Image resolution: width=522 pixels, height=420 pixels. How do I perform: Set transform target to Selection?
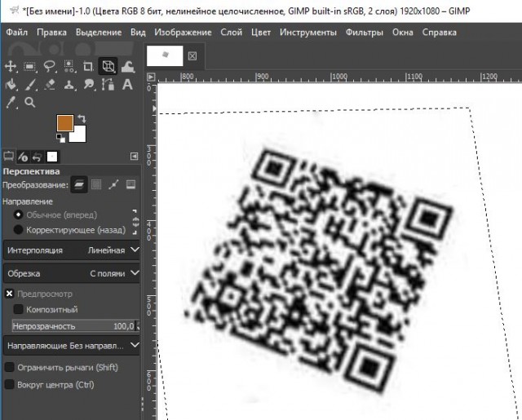pyautogui.click(x=96, y=184)
